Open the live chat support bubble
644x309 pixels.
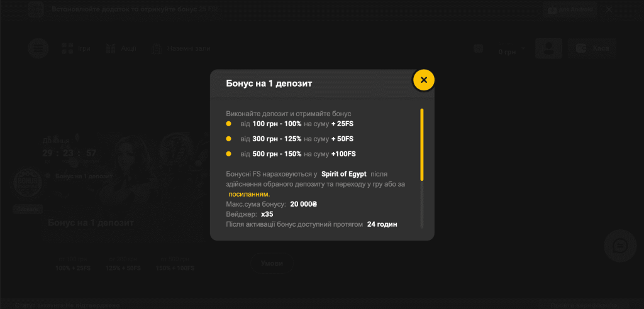pos(619,246)
